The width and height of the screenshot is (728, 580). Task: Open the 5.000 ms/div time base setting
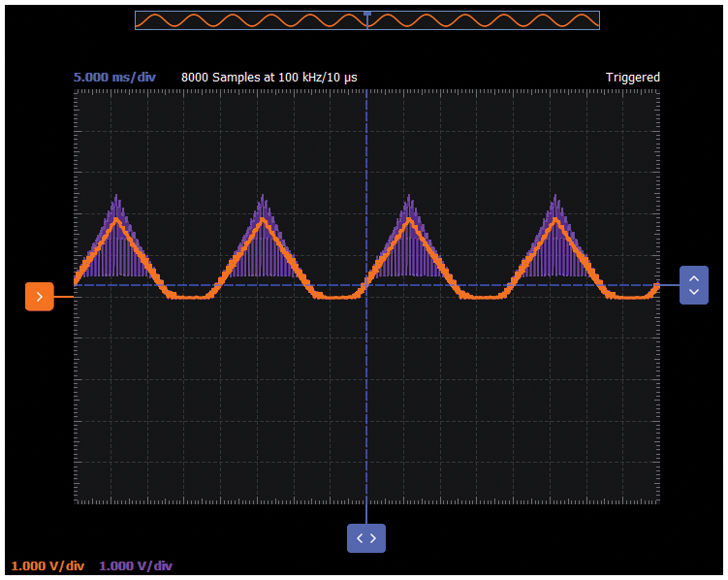[114, 78]
